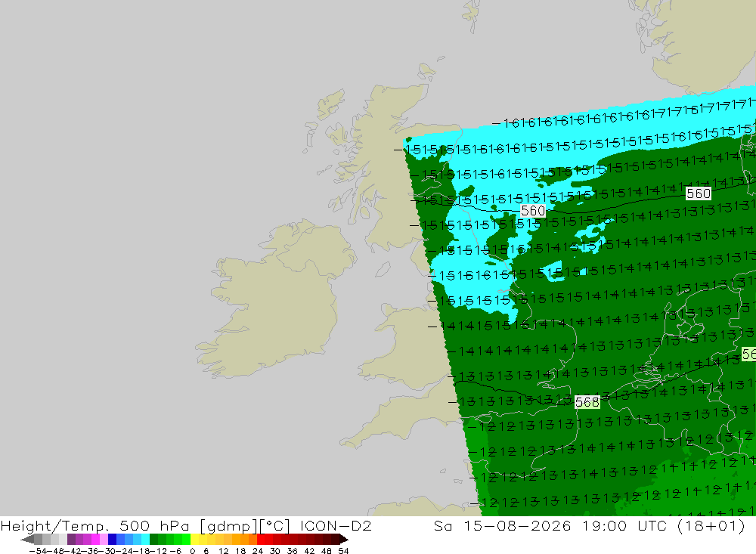Viewport: 756px width, 554px height.
Task: Click the cyan swatch in temperature legend
Action: coord(146,540)
